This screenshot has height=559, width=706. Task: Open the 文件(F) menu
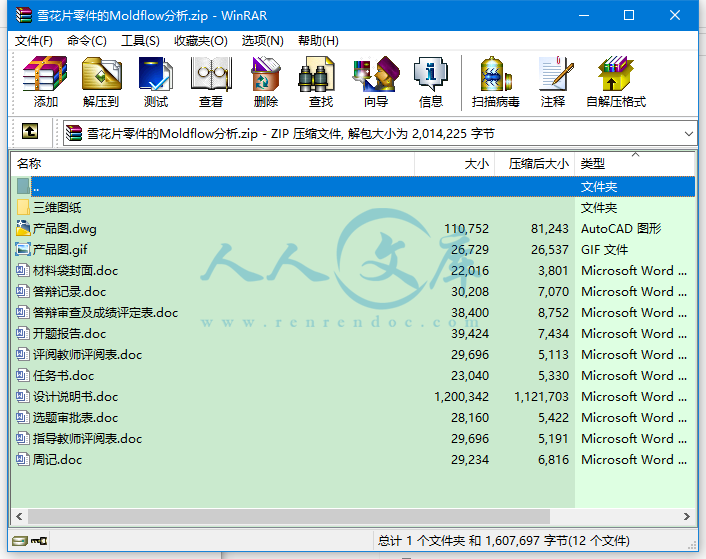click(33, 41)
